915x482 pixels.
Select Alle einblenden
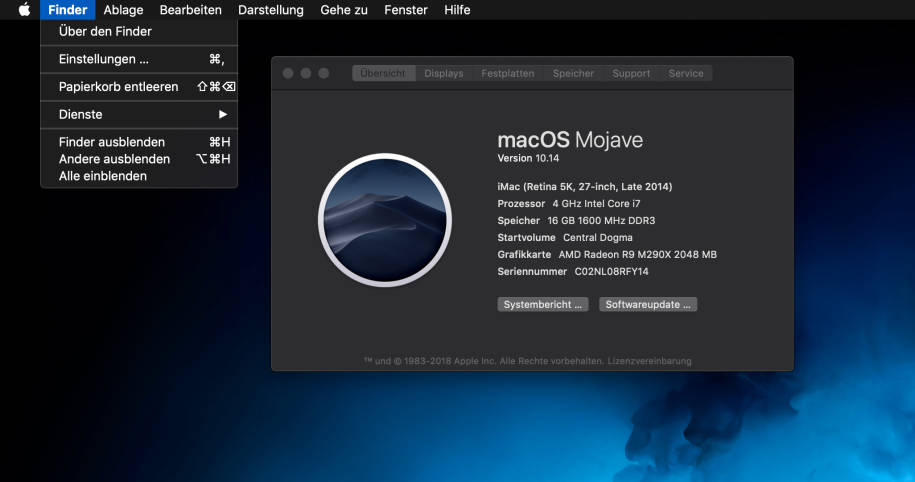pyautogui.click(x=139, y=176)
